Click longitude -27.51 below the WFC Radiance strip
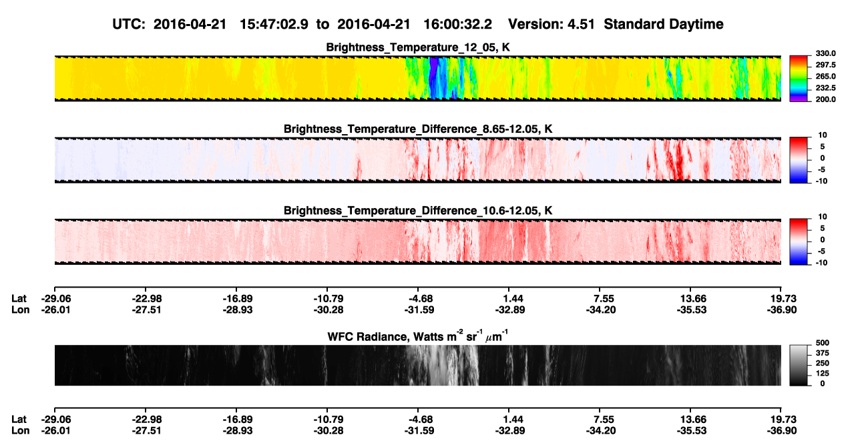868x445 pixels. [x=146, y=430]
